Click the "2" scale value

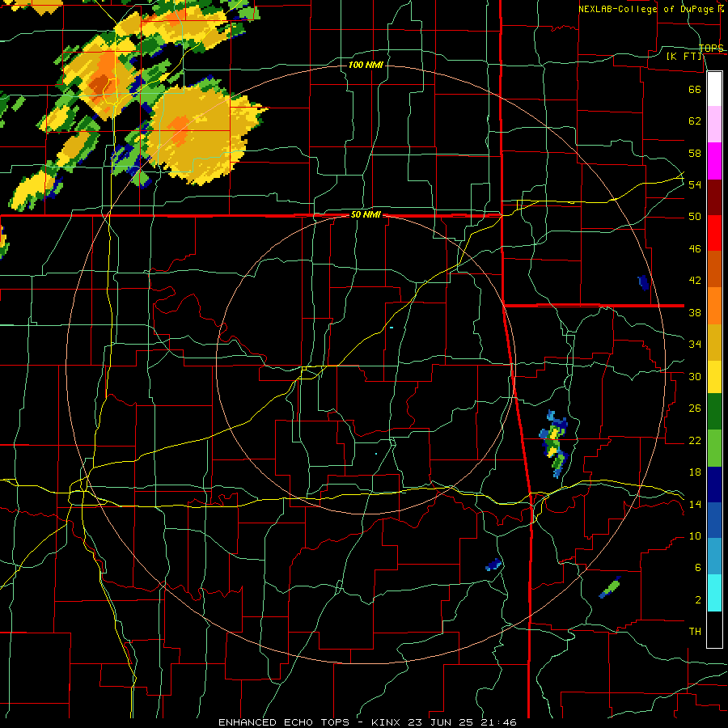click(697, 600)
